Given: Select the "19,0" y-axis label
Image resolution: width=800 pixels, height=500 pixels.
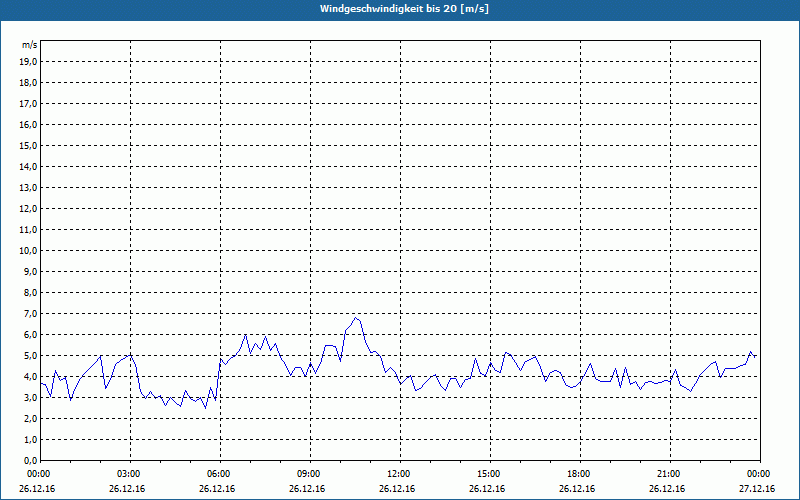Looking at the screenshot, I should pos(28,62).
